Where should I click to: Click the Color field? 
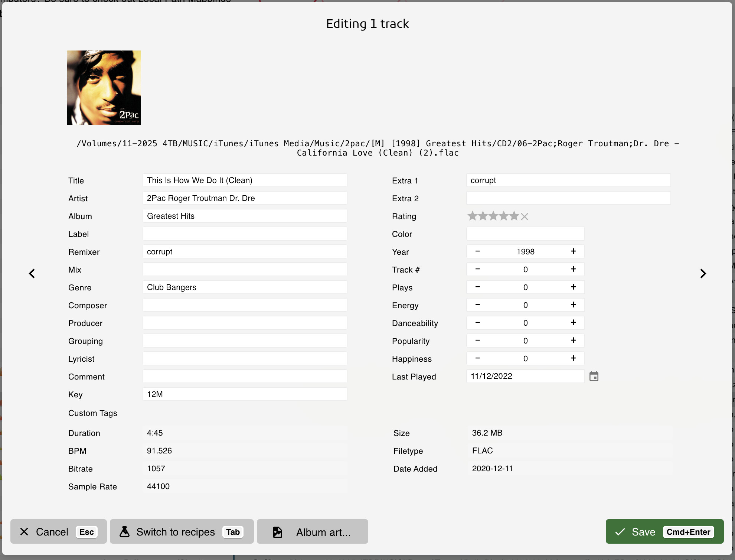(x=525, y=234)
